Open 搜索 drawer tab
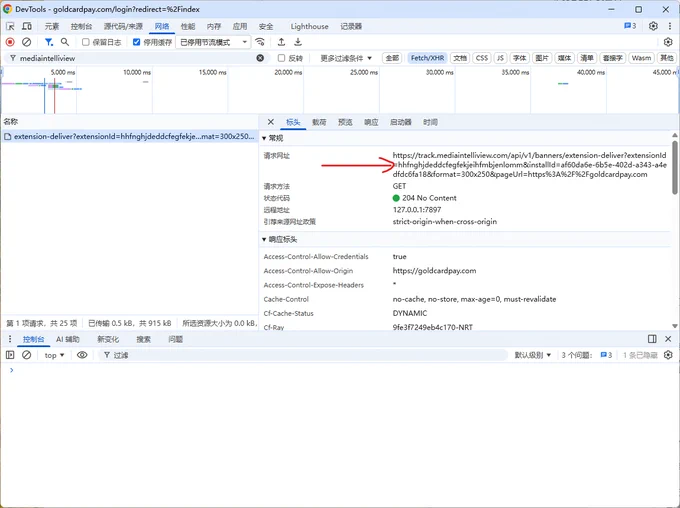680x508 pixels. pyautogui.click(x=144, y=339)
